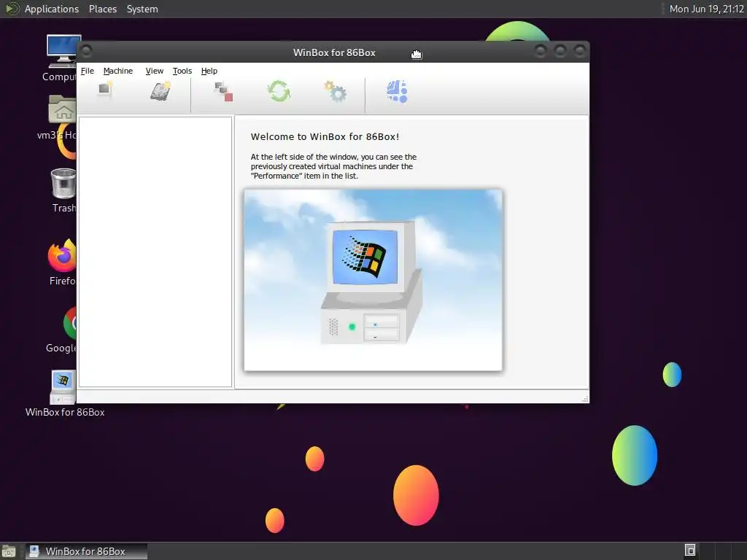
Task: Open the Machine menu
Action: pyautogui.click(x=117, y=71)
